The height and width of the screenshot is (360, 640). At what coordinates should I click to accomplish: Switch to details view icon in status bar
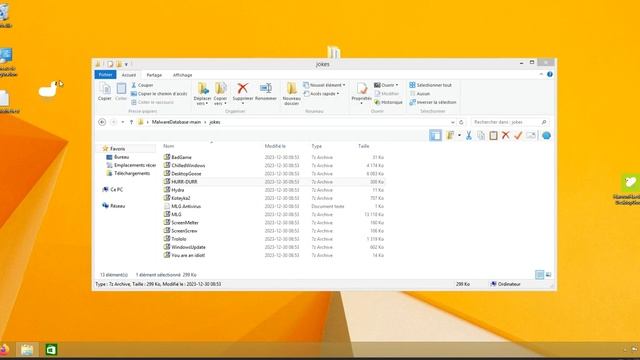coord(540,275)
